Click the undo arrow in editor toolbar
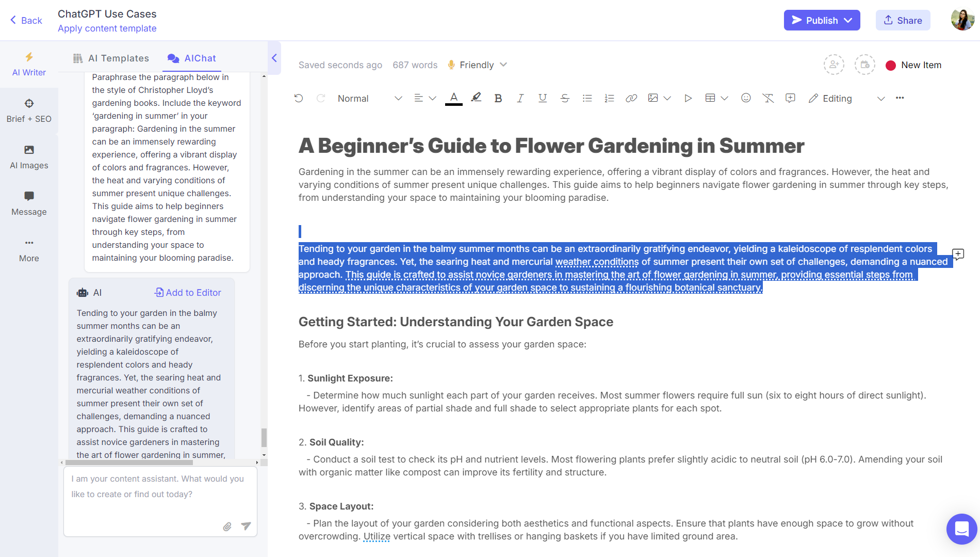The width and height of the screenshot is (980, 557). pos(299,98)
